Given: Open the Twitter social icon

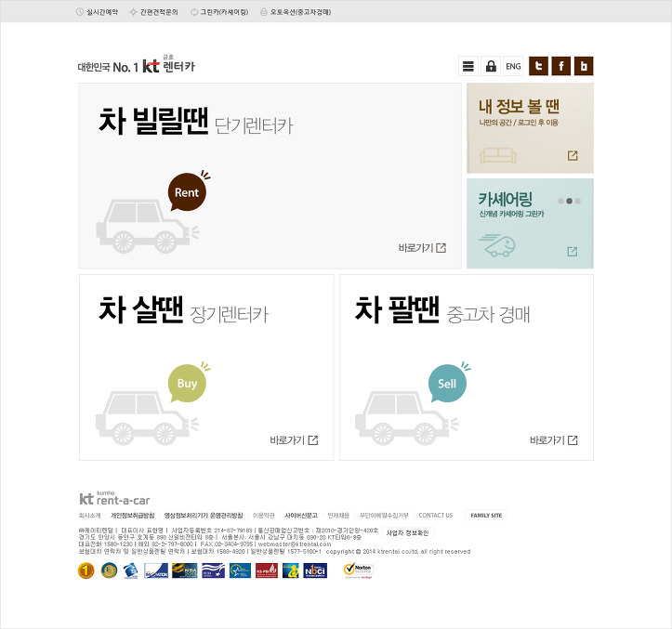Looking at the screenshot, I should point(538,66).
